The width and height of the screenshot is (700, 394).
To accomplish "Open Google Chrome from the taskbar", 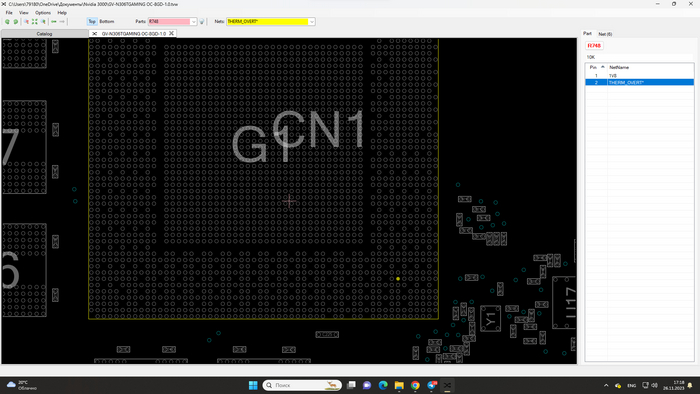I will pos(415,385).
